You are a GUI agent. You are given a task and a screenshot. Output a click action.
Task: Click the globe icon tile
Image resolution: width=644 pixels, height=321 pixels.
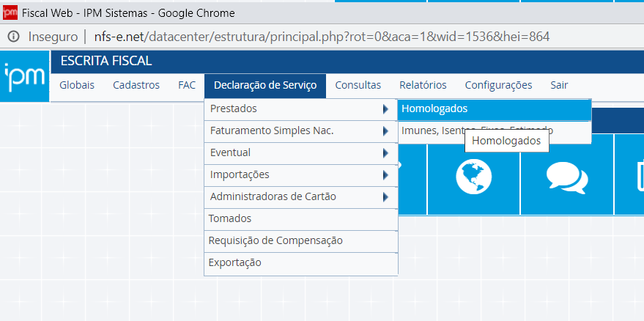pyautogui.click(x=473, y=175)
